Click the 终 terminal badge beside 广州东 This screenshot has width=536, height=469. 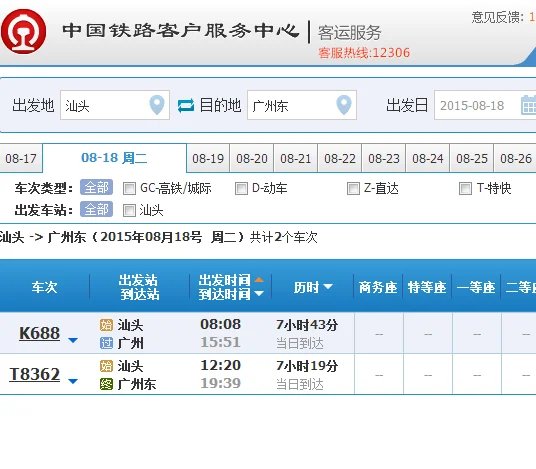tap(106, 384)
